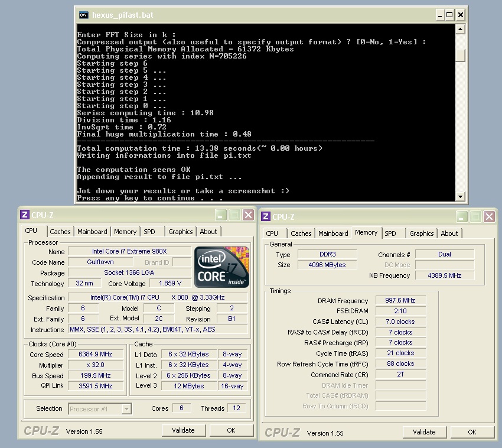Click the command prompt icon in title bar
The image size is (502, 448).
pyautogui.click(x=84, y=15)
